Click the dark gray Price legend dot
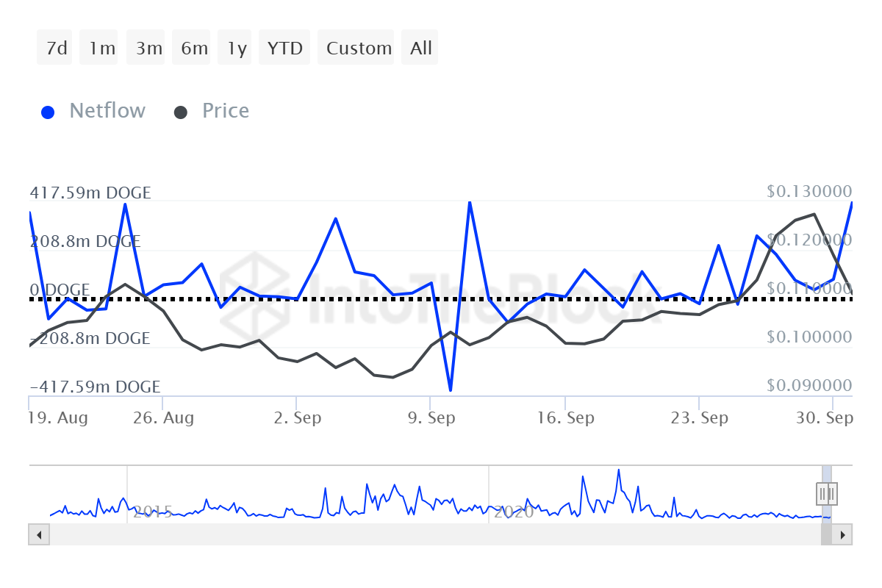The height and width of the screenshot is (588, 882). (181, 112)
